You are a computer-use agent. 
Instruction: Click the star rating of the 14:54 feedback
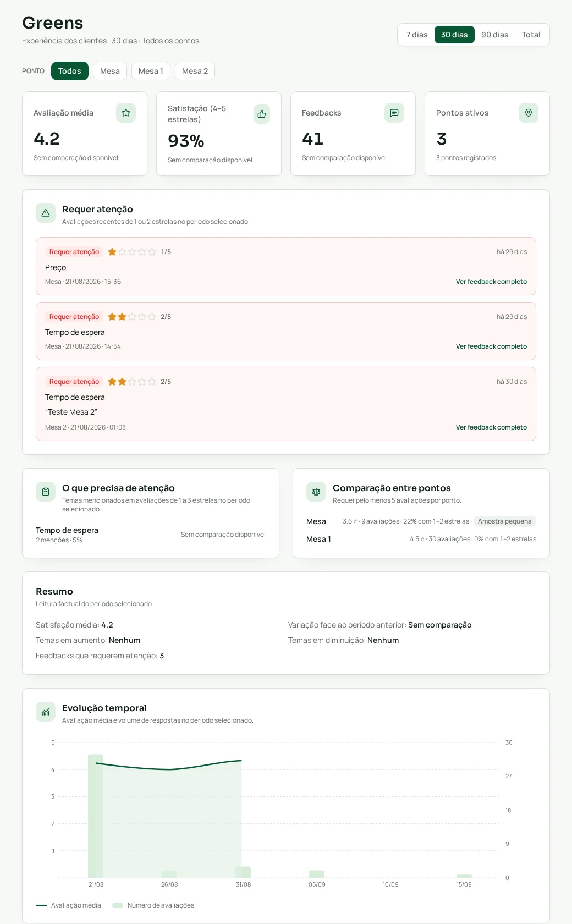point(132,317)
